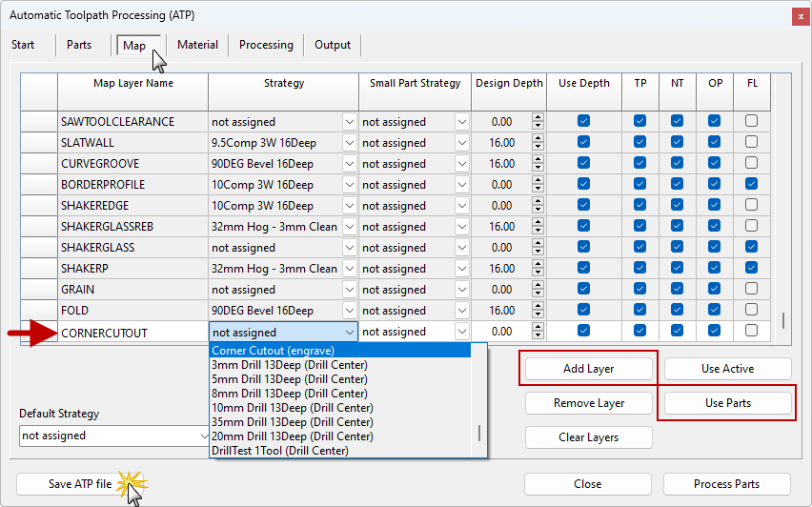The height and width of the screenshot is (507, 812).
Task: Choose 8mm Drill 13Deep (Drill Center) option
Action: coord(290,394)
